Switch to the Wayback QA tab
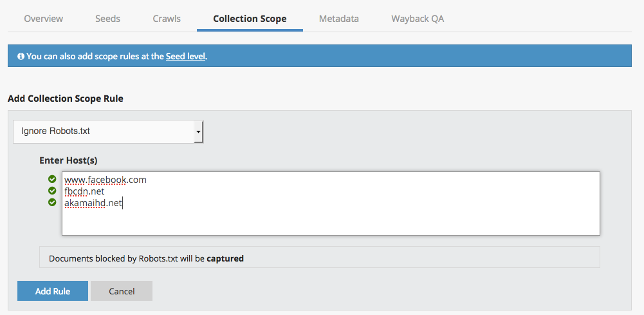Viewport: 644px width, 315px height. pos(418,19)
